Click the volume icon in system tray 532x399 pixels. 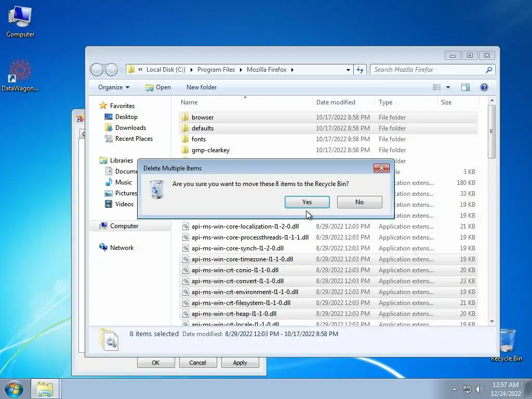coord(479,389)
